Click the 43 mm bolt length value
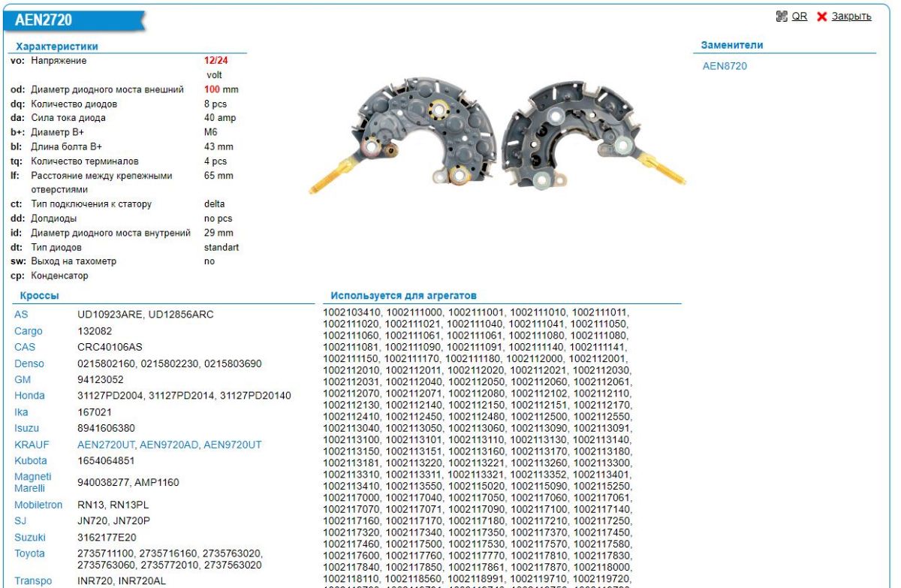Viewport: 901px width, 588px height. tap(218, 147)
